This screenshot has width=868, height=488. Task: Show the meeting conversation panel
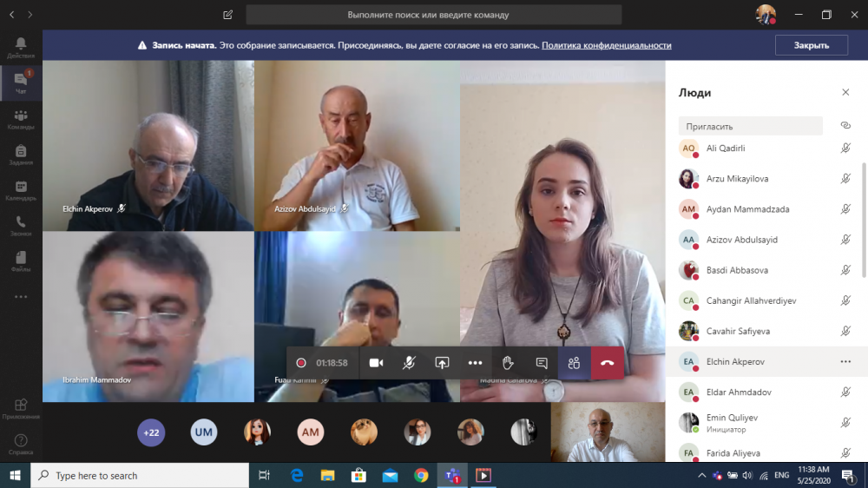coord(542,363)
